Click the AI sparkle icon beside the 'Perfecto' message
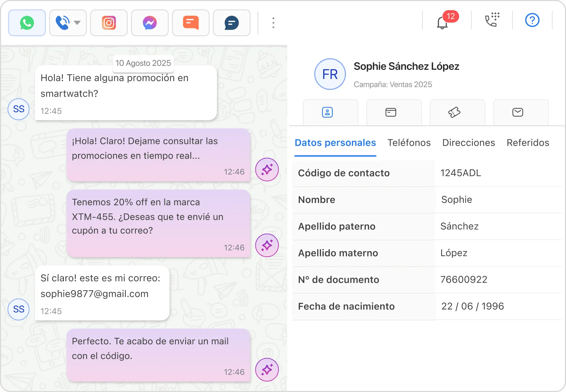The image size is (566, 392). coord(267,370)
